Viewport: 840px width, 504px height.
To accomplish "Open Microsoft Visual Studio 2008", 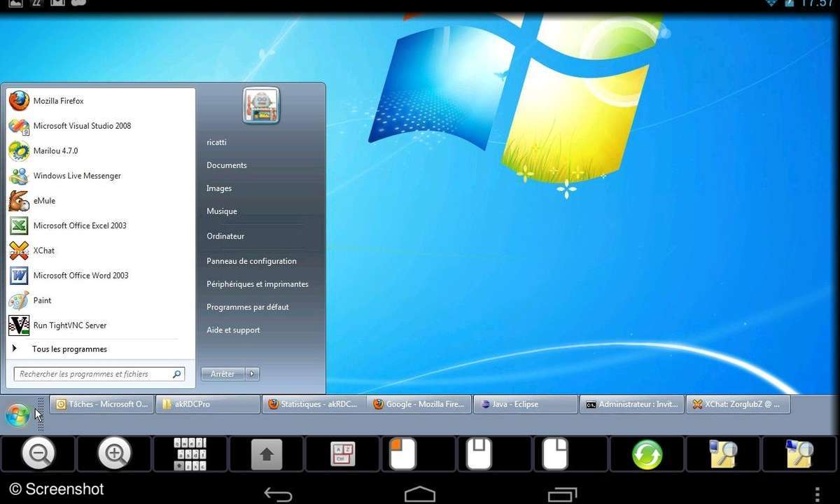I will [100, 126].
